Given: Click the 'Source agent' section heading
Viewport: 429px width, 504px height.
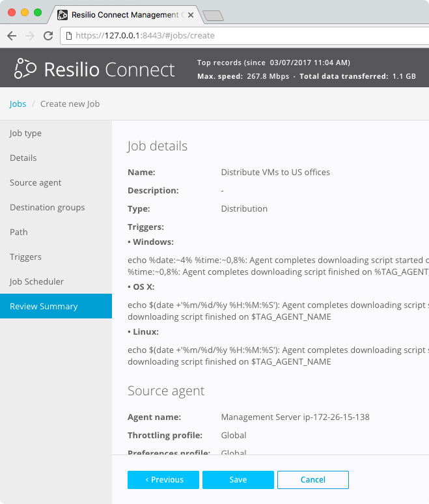Looking at the screenshot, I should click(x=166, y=391).
